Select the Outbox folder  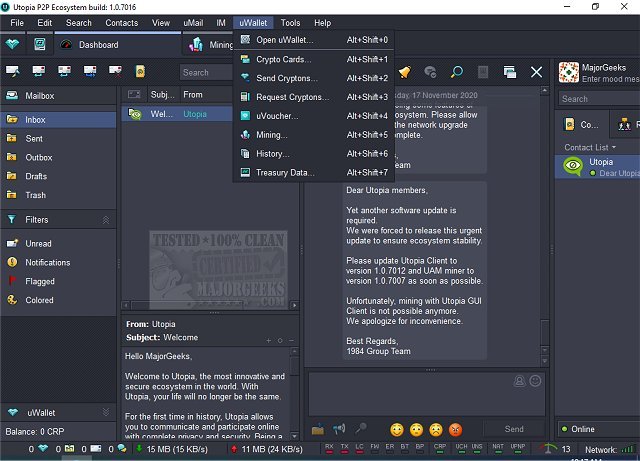[x=58, y=157]
